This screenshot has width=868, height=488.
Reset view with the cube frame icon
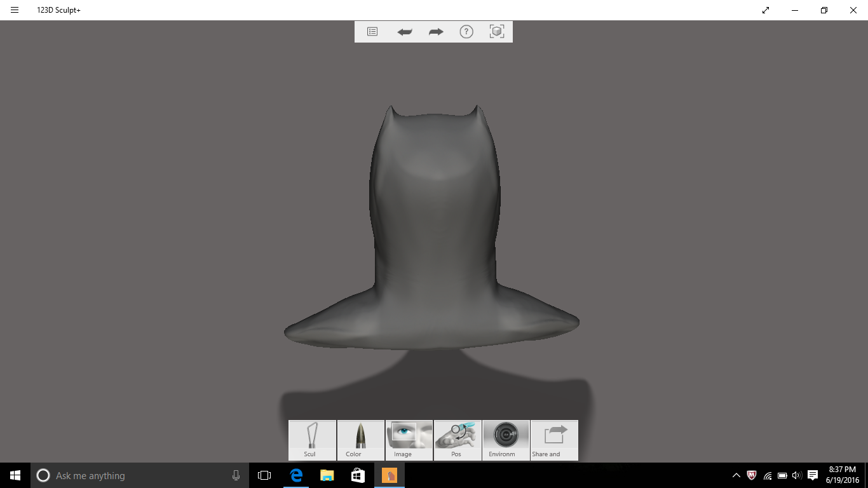tap(497, 32)
